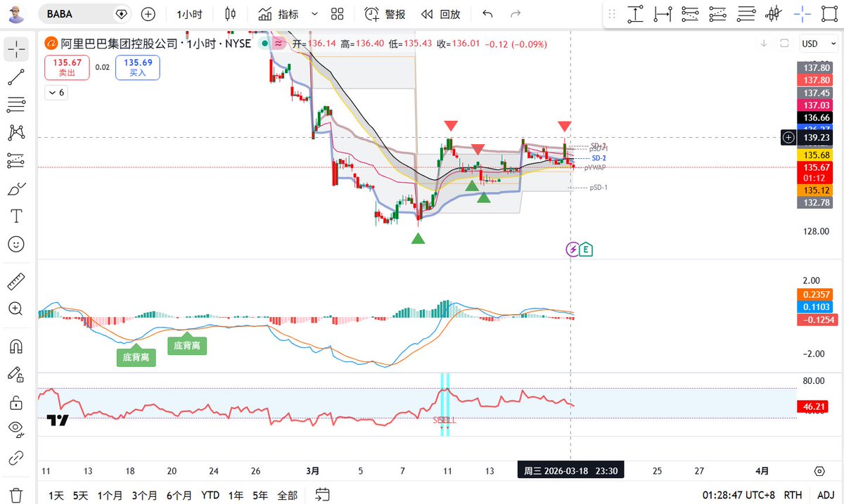This screenshot has width=844, height=504.
Task: Open the pattern drawing tools
Action: [x=16, y=132]
